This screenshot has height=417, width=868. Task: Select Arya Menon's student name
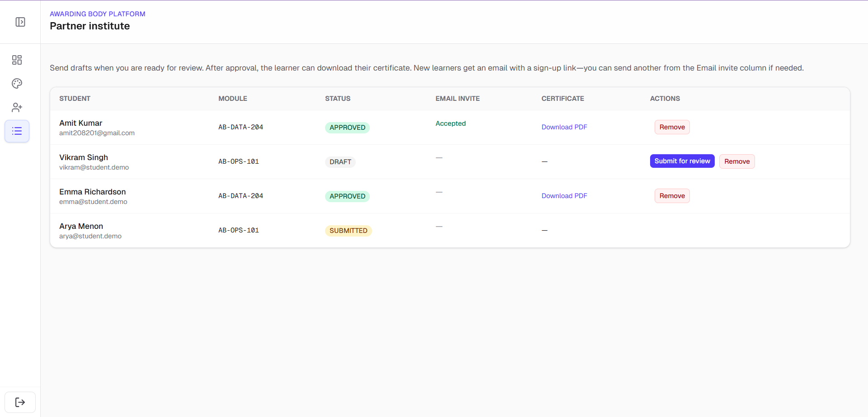point(81,226)
